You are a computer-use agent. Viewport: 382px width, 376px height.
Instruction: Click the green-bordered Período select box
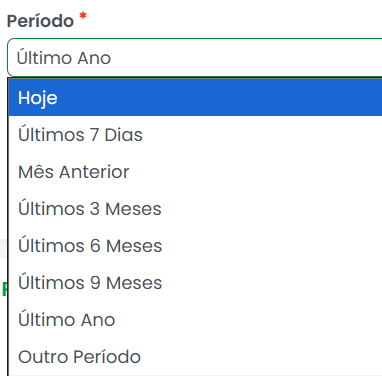pyautogui.click(x=195, y=58)
